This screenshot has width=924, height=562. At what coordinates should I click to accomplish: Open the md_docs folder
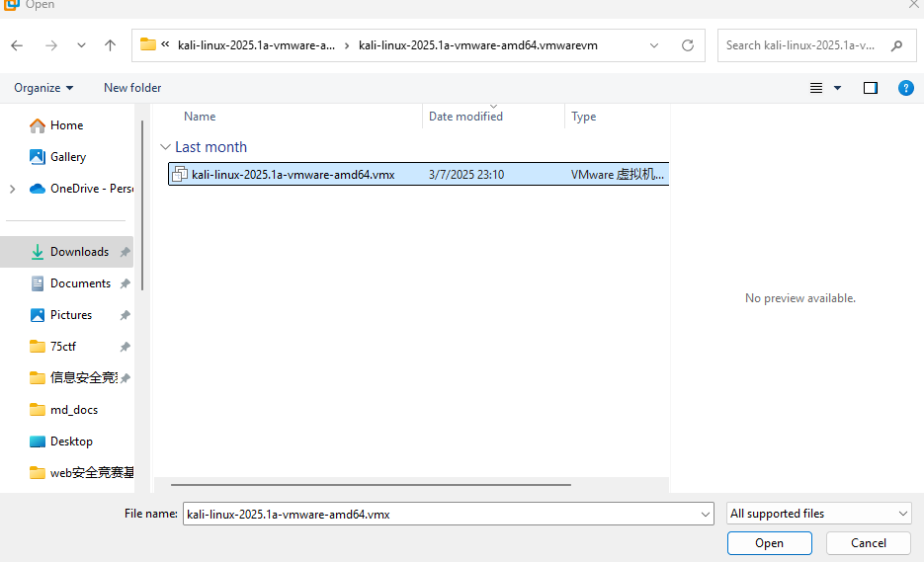pos(74,410)
